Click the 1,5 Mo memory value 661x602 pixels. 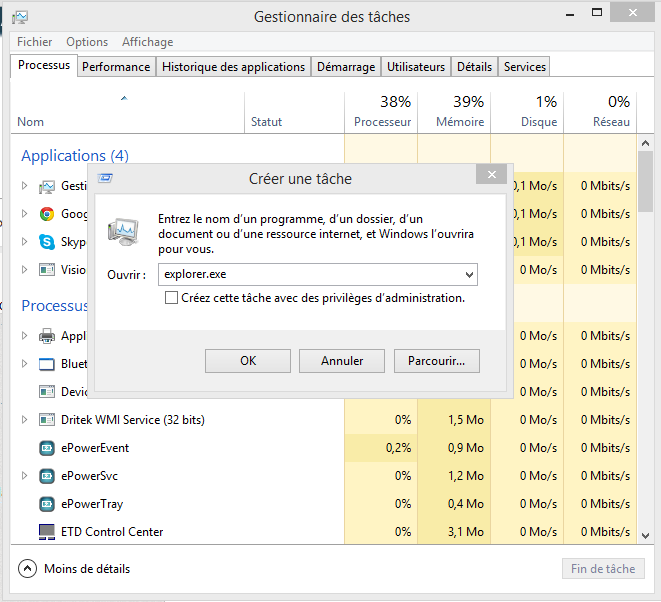coord(466,420)
